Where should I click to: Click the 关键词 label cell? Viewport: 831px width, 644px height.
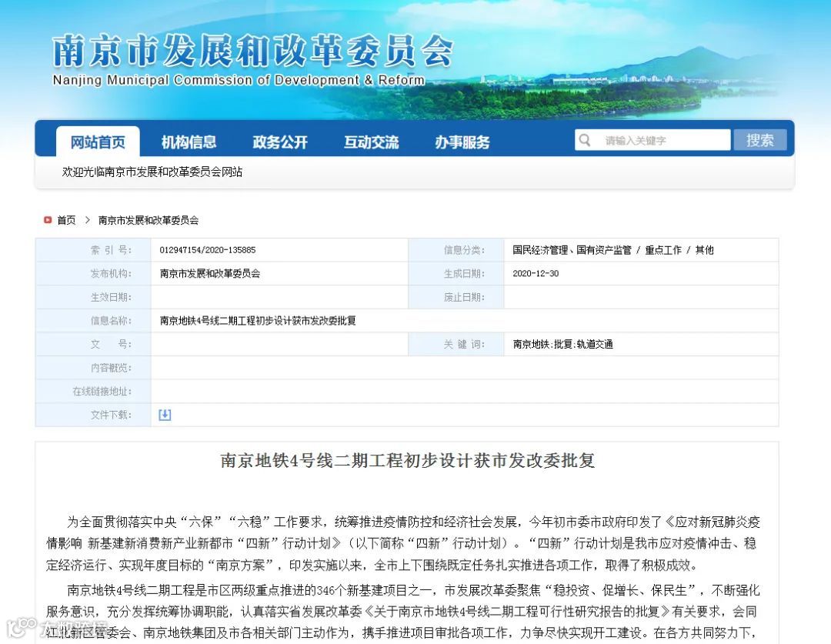pyautogui.click(x=456, y=344)
